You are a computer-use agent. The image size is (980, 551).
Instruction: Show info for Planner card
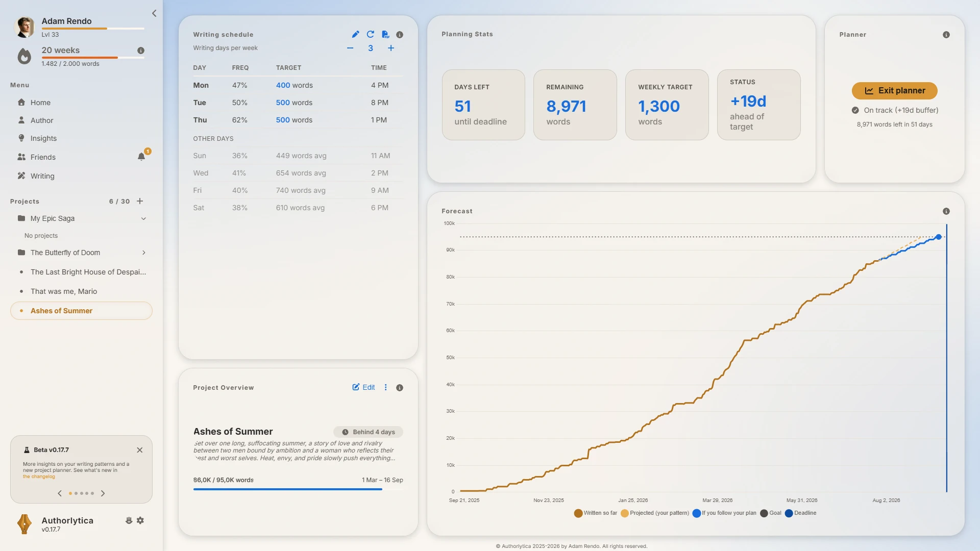(946, 35)
